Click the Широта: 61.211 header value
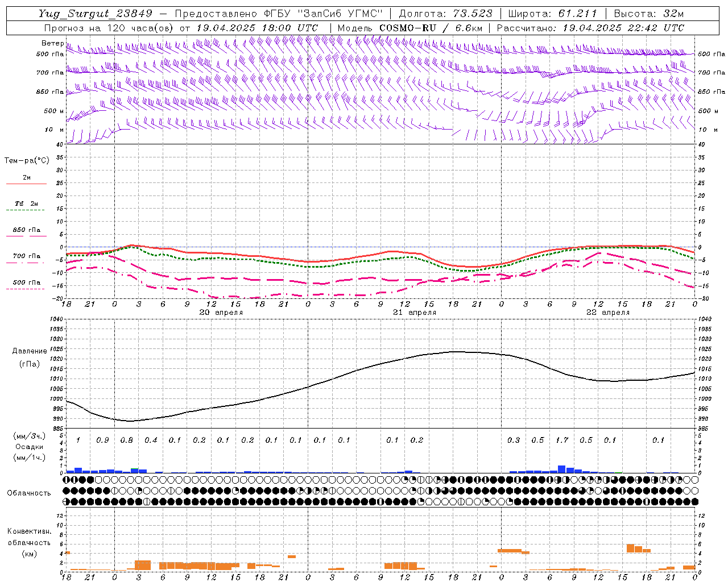728x582 pixels. tap(552, 14)
